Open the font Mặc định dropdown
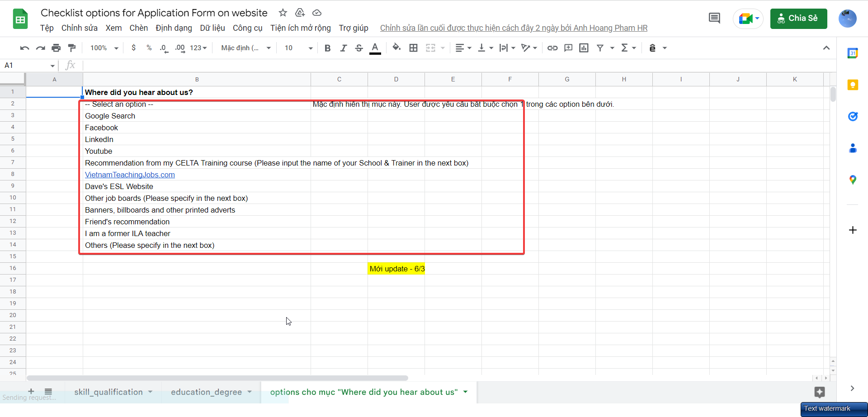 tap(246, 48)
